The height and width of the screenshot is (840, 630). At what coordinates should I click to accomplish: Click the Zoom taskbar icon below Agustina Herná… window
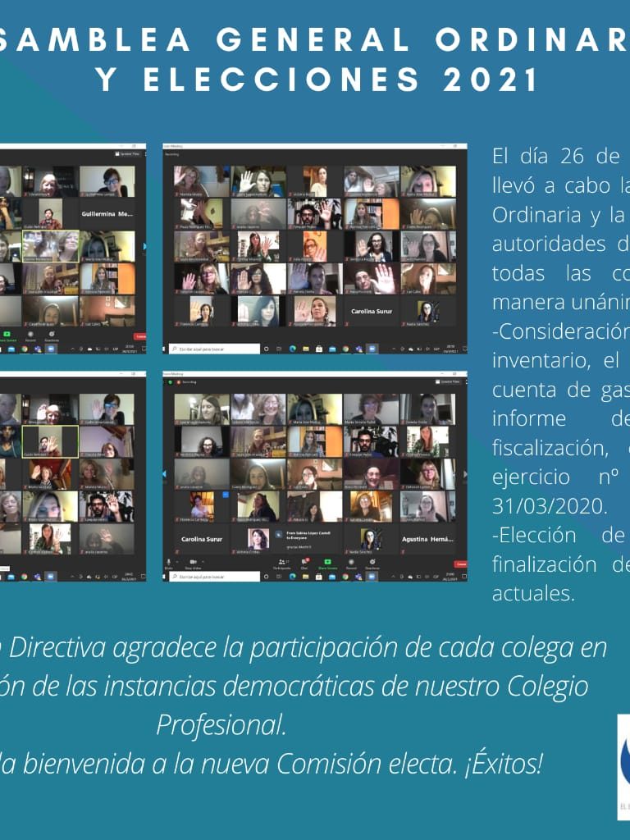tap(372, 577)
